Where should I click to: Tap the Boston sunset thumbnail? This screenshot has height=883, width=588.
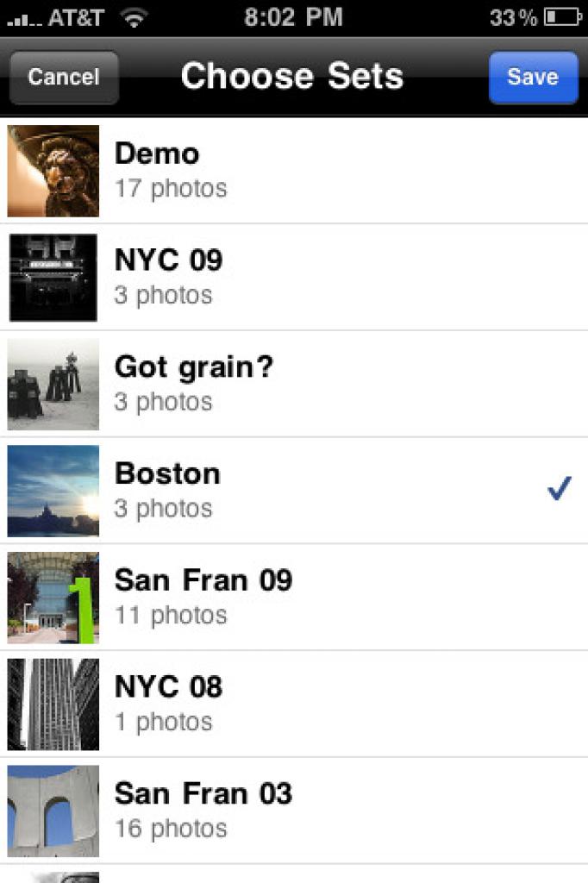pos(53,491)
